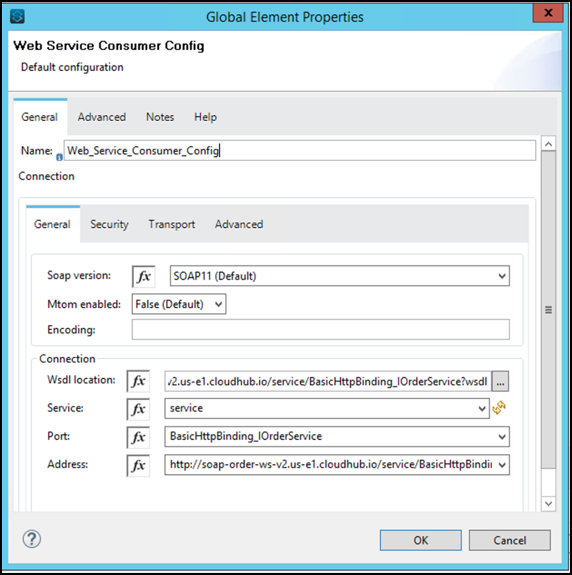Open the Address combo box
Image resolution: width=572 pixels, height=575 pixels.
[x=337, y=465]
